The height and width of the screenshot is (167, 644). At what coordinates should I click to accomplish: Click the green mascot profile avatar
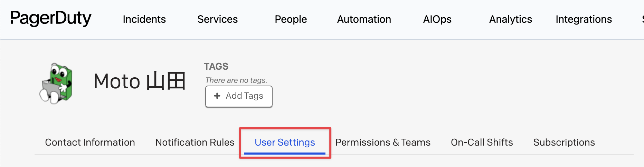click(56, 83)
